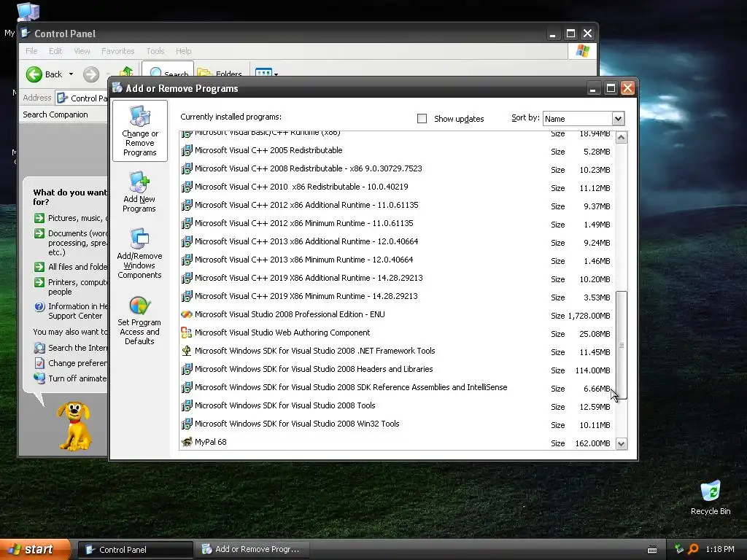This screenshot has height=560, width=747.
Task: Click the search dog character in Search Companion
Action: (x=74, y=426)
